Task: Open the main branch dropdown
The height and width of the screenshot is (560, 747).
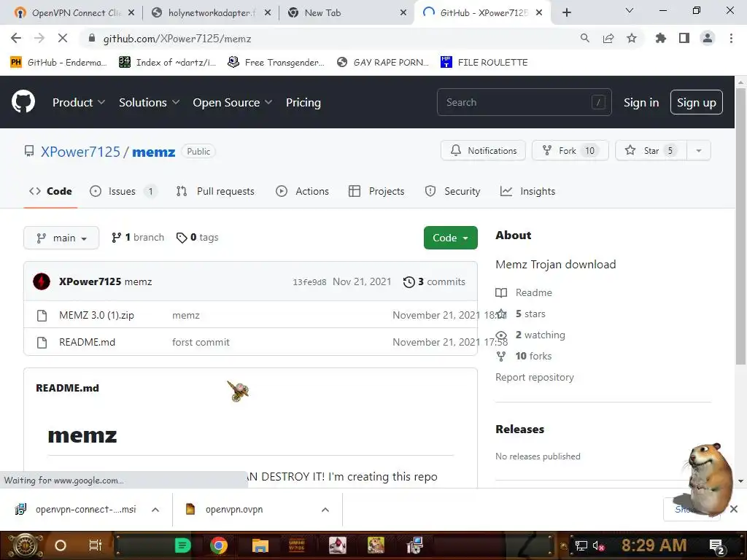Action: [61, 238]
